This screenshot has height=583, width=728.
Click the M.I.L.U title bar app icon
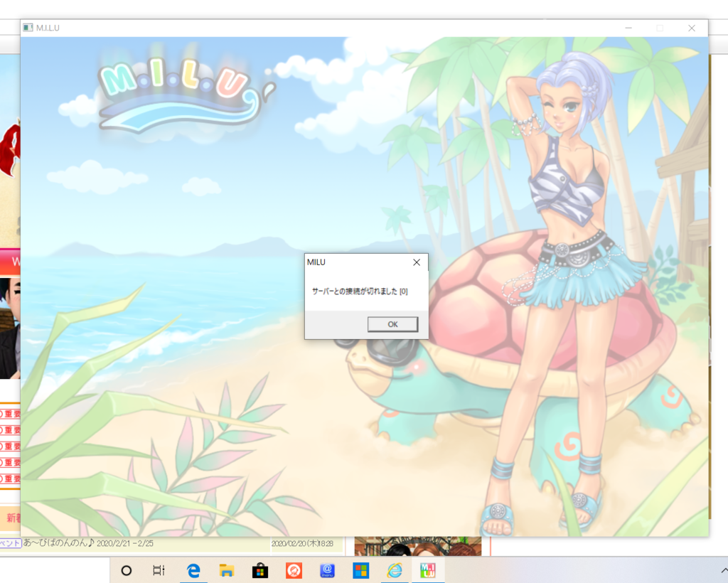pyautogui.click(x=28, y=28)
